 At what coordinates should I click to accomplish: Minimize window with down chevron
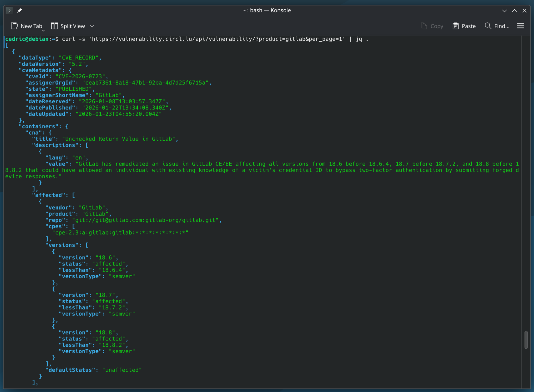click(504, 11)
